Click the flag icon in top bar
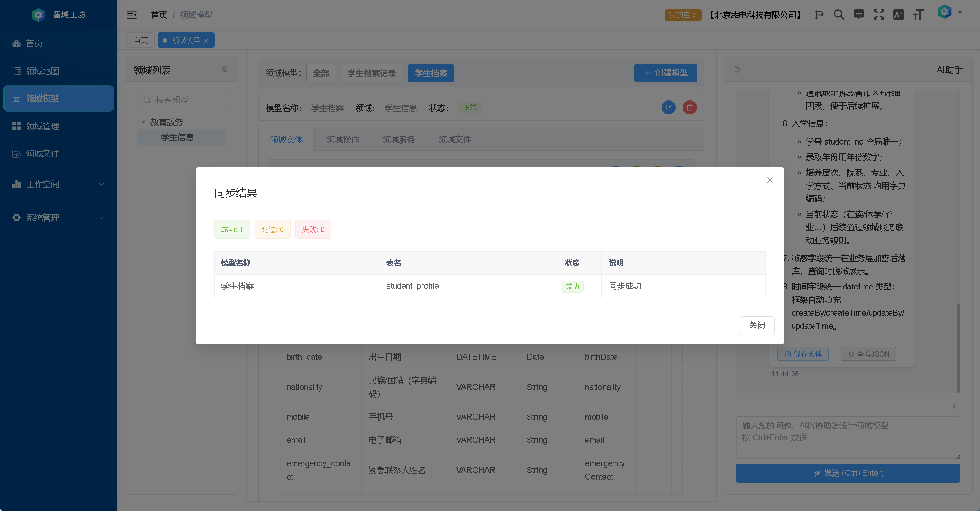980x511 pixels. click(819, 15)
